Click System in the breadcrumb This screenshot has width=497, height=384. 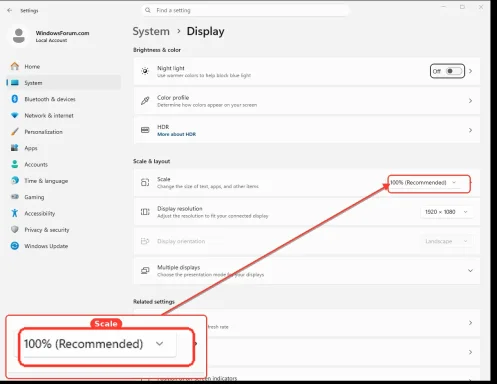151,31
